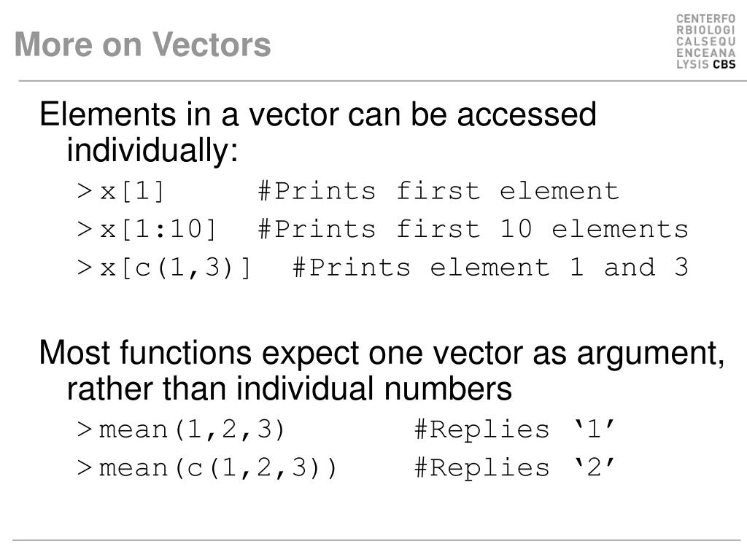Screen dimensions: 747x560
Task: Click the 'Most functions expect one vector' paragraph
Action: tap(382, 370)
